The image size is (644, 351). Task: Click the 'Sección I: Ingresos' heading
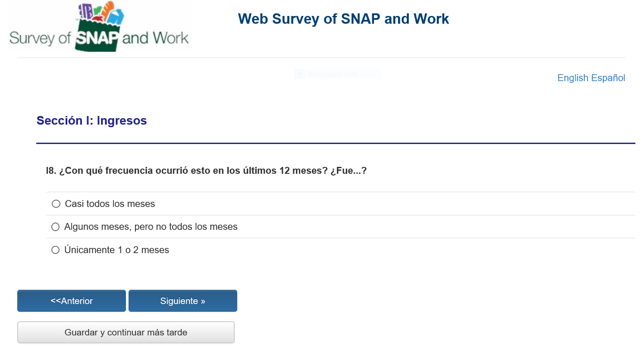coord(91,121)
